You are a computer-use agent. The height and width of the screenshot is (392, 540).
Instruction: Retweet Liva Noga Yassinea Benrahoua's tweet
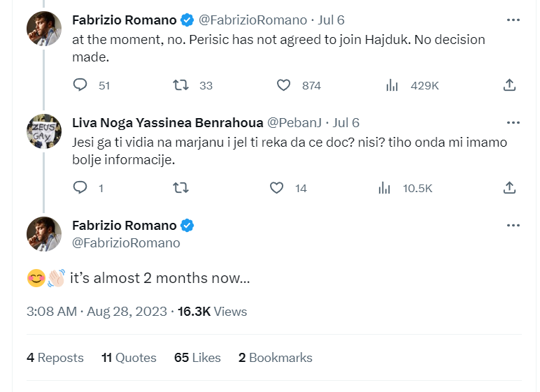[181, 188]
